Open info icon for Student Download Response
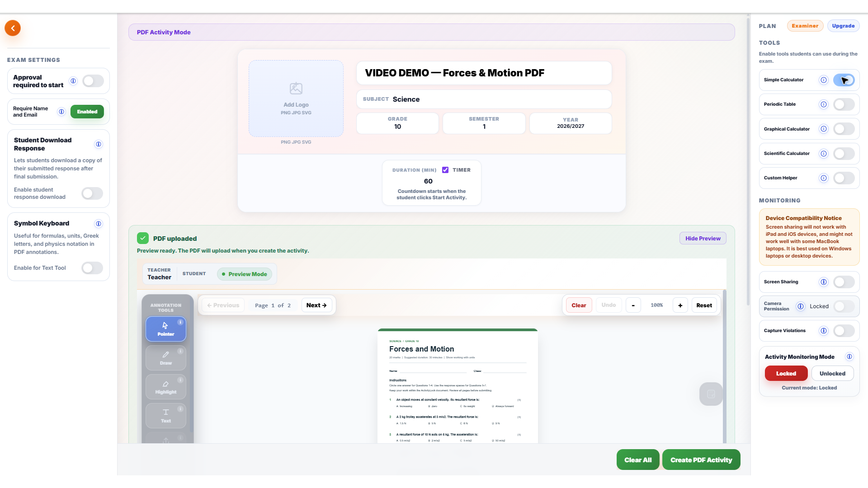868x488 pixels. [99, 144]
